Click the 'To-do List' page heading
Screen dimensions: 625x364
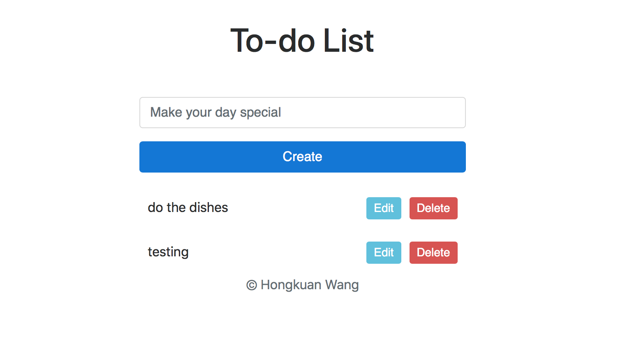(x=302, y=40)
